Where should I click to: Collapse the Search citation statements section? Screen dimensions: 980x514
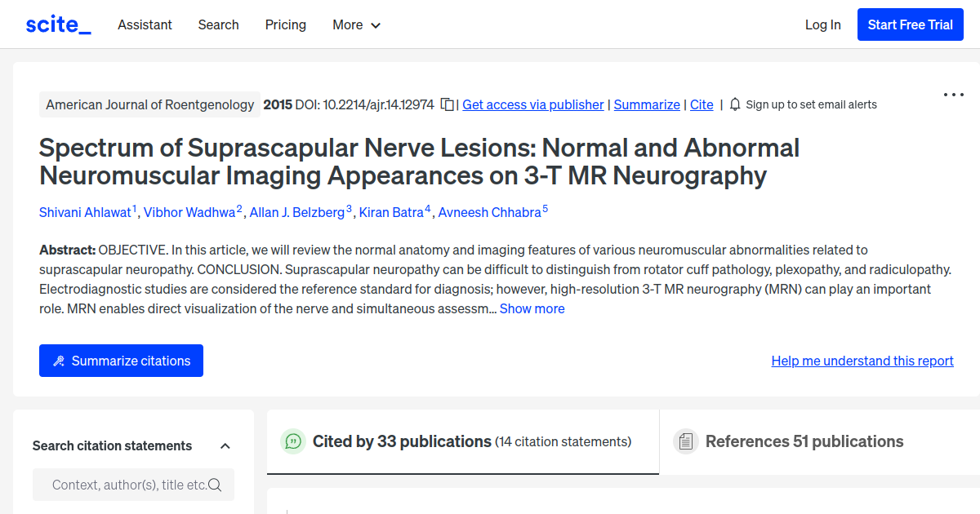point(225,445)
